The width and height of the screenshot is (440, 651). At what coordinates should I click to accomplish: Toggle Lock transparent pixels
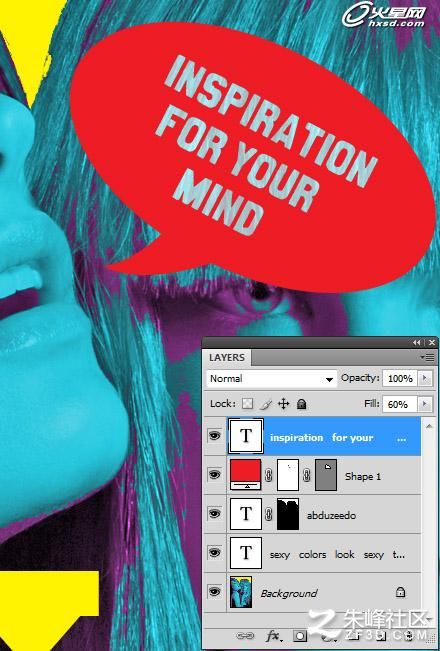point(247,404)
